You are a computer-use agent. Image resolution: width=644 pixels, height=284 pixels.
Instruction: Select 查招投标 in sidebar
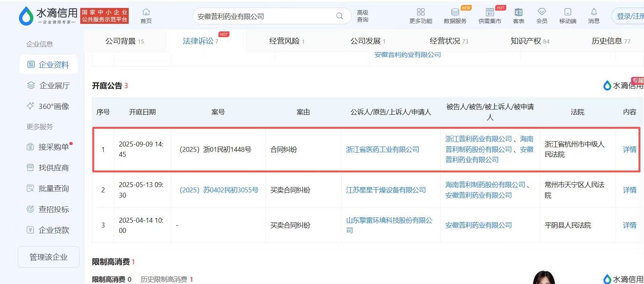(x=48, y=209)
